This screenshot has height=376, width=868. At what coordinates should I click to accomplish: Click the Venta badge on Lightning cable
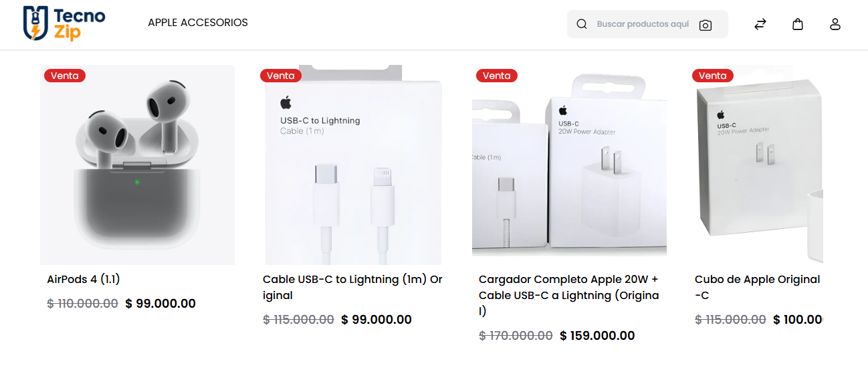(x=281, y=76)
